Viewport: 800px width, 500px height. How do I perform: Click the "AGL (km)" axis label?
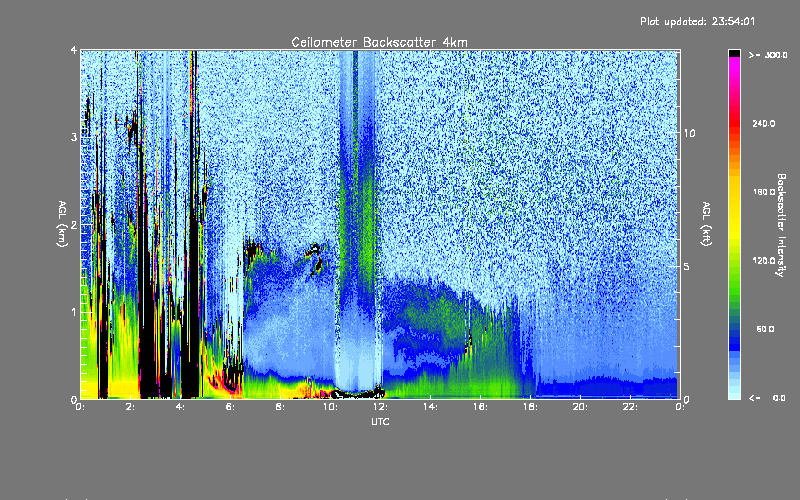(63, 224)
